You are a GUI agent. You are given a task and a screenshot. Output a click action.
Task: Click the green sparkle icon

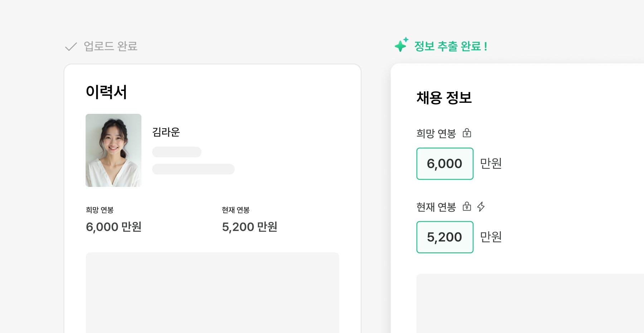[x=401, y=45]
